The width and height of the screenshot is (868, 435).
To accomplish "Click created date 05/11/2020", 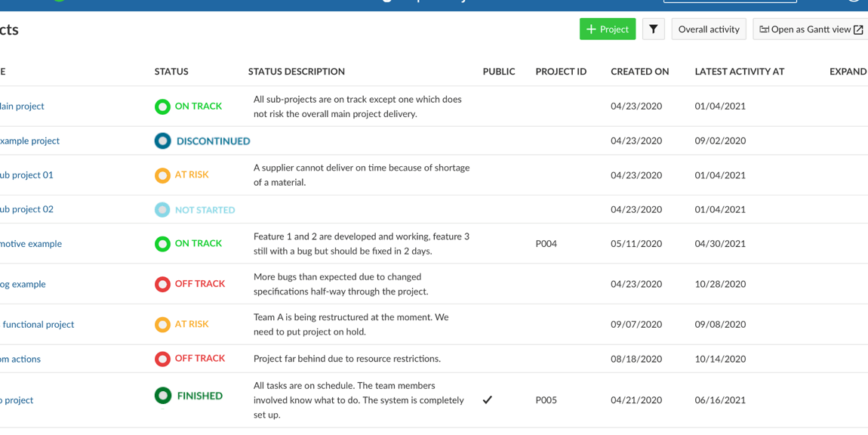I will (636, 243).
